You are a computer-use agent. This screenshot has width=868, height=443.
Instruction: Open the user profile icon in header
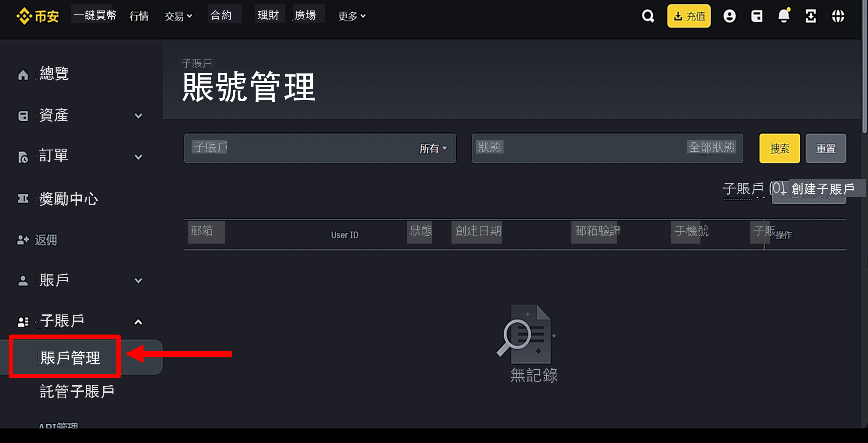pos(729,16)
